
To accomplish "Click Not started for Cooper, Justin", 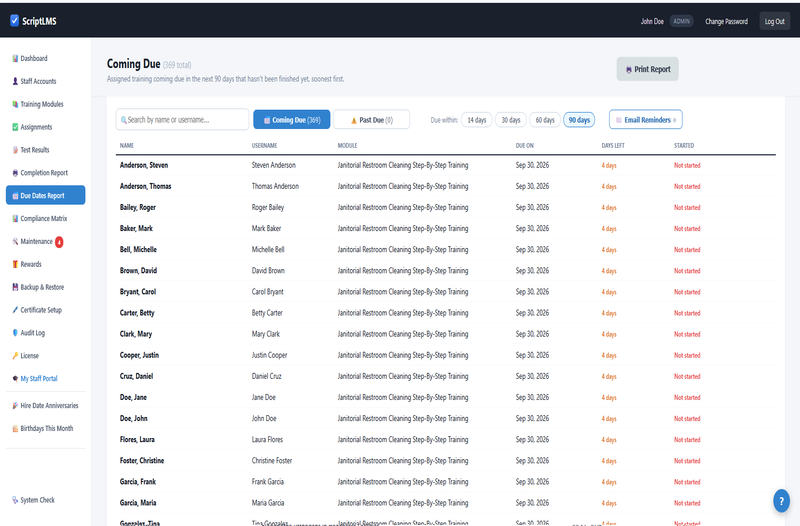I will (x=687, y=355).
